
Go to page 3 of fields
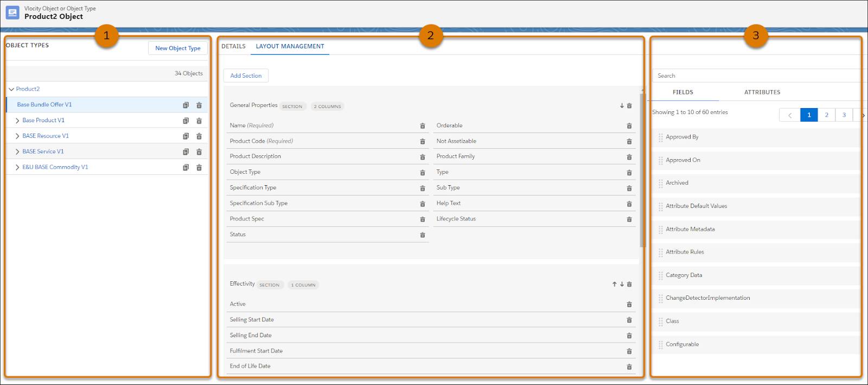pyautogui.click(x=844, y=115)
